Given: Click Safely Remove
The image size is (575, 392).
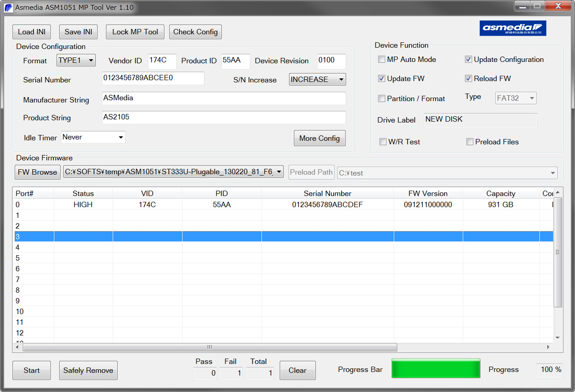Looking at the screenshot, I should pos(88,370).
